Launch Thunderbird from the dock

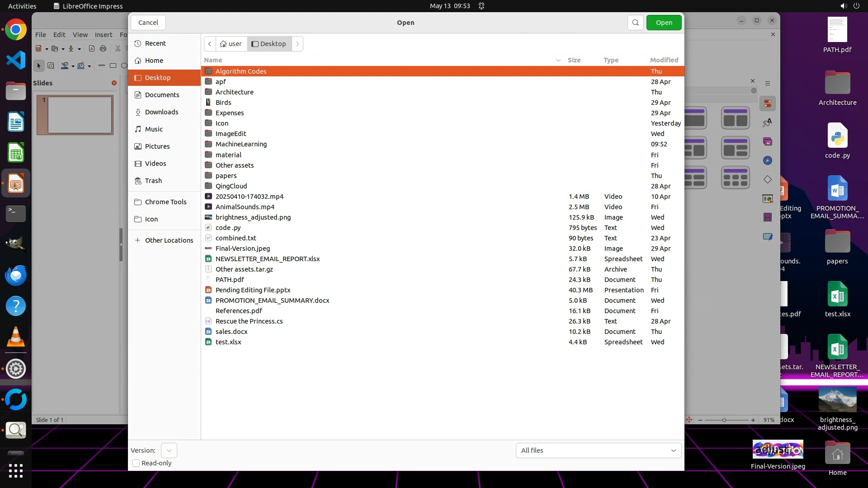pos(16,275)
